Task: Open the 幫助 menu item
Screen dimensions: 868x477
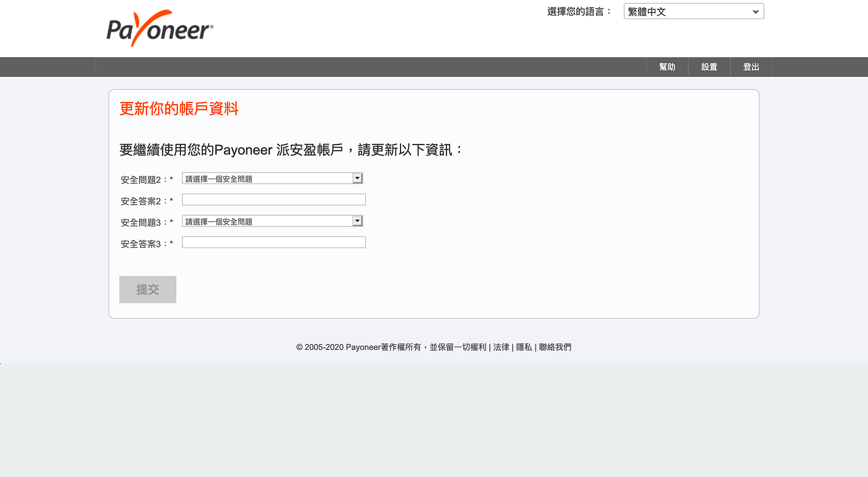Action: [667, 67]
